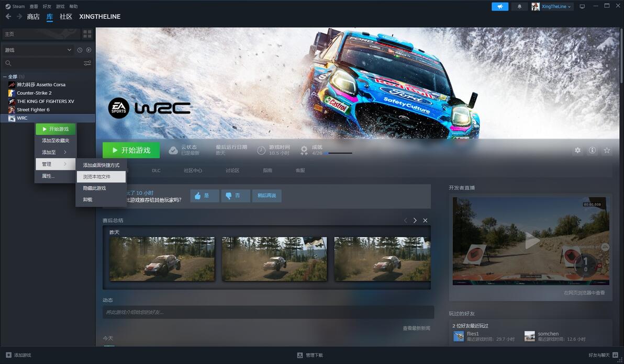Open friend somchen avatar
The height and width of the screenshot is (364, 624).
pos(530,336)
